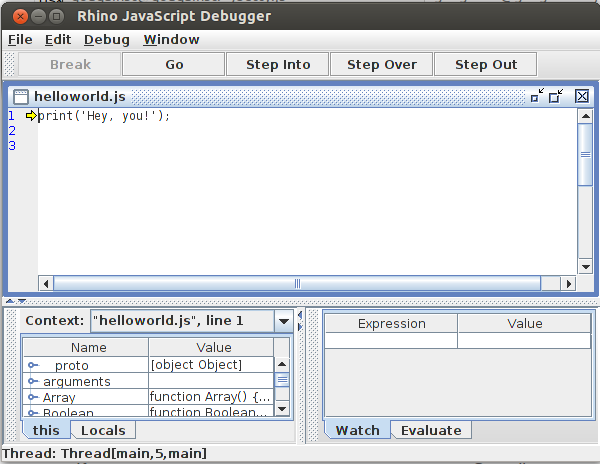Expand the __proto__ tree node

[33, 365]
